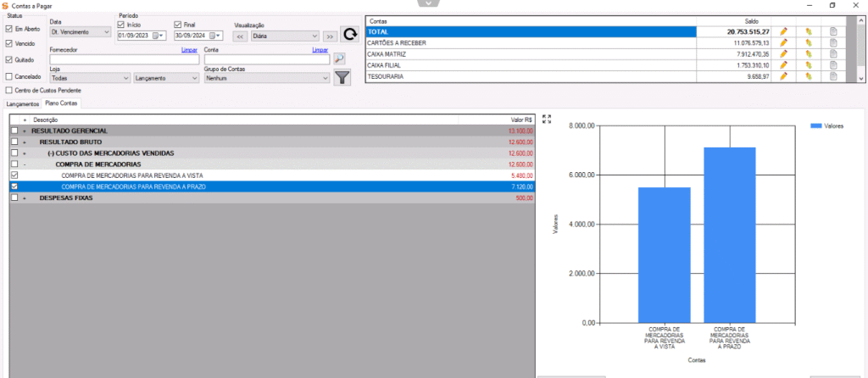Click transfer arrows icon in CARTÕES A RECEBER row
The width and height of the screenshot is (868, 378).
pyautogui.click(x=809, y=42)
